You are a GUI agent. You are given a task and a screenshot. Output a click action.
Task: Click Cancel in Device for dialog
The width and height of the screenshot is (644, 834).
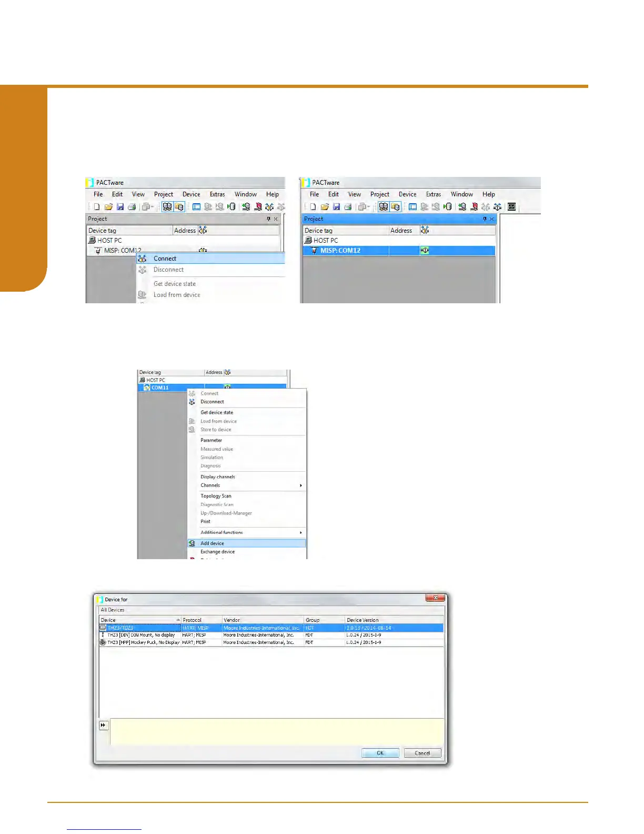tap(422, 753)
